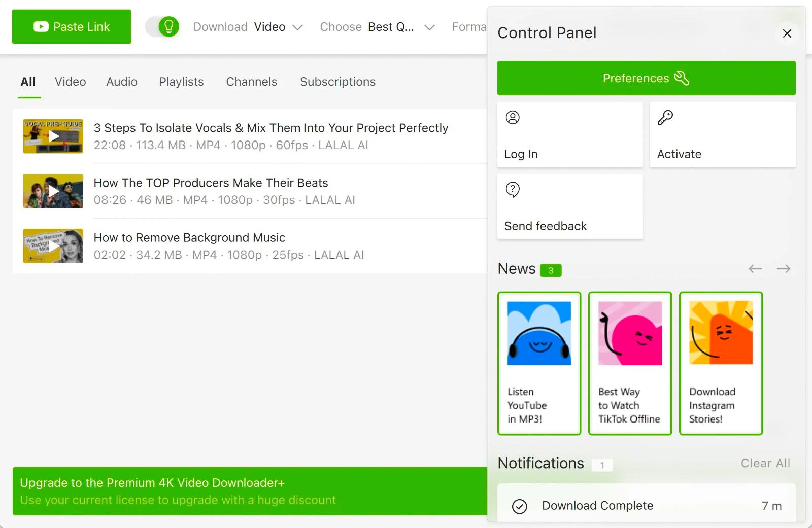Click the YouTube logo in Paste Link button
The height and width of the screenshot is (528, 812).
click(x=41, y=26)
